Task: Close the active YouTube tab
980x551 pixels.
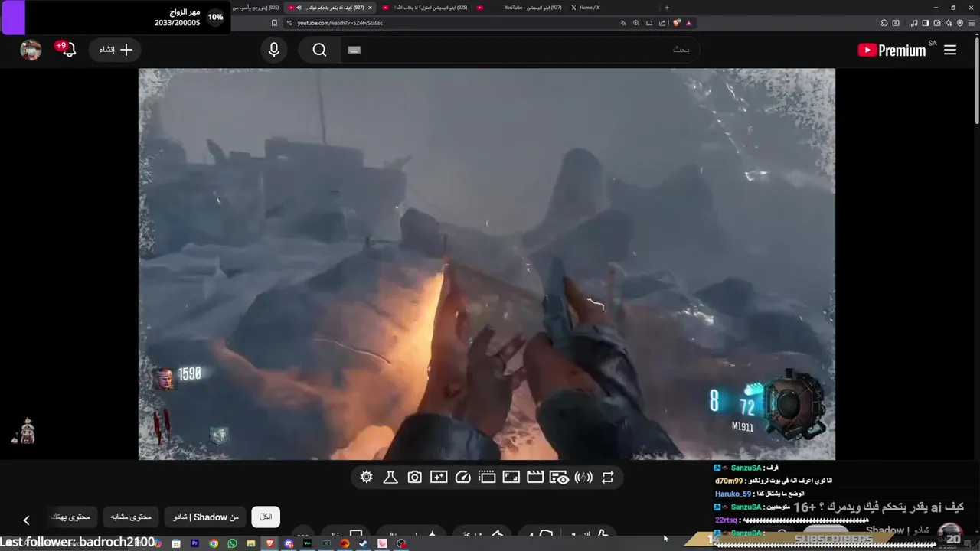Action: pyautogui.click(x=370, y=8)
